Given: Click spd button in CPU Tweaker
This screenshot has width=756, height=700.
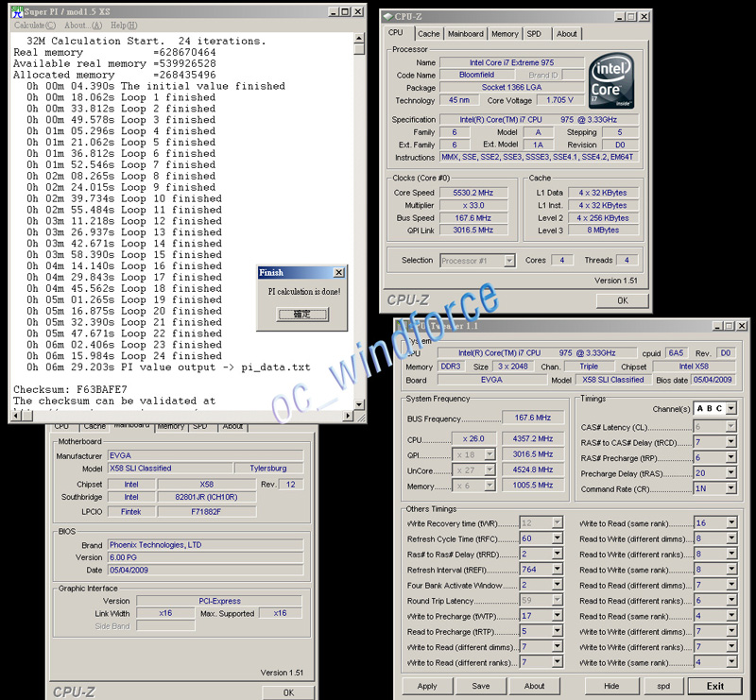Looking at the screenshot, I should [x=663, y=686].
